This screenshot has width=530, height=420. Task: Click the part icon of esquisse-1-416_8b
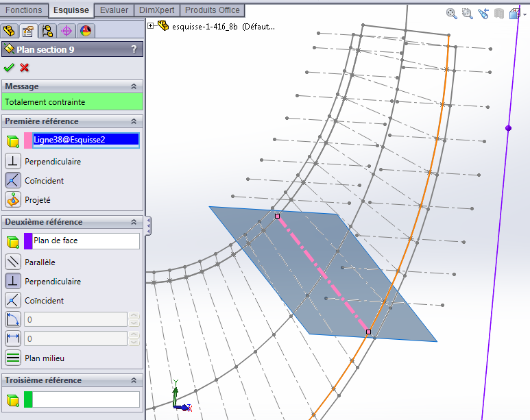(x=163, y=25)
